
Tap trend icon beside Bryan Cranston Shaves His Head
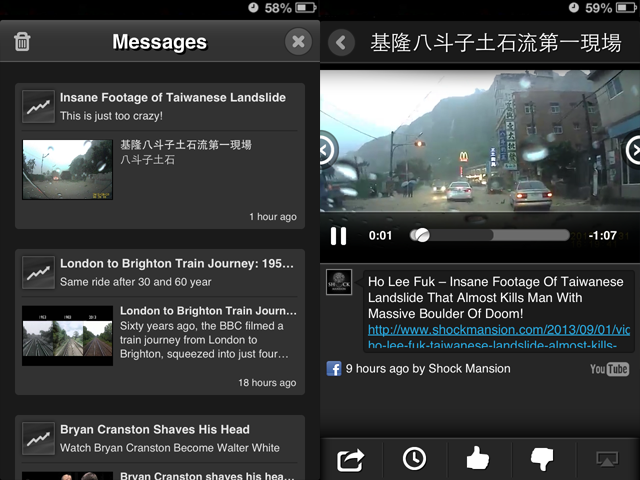38,439
